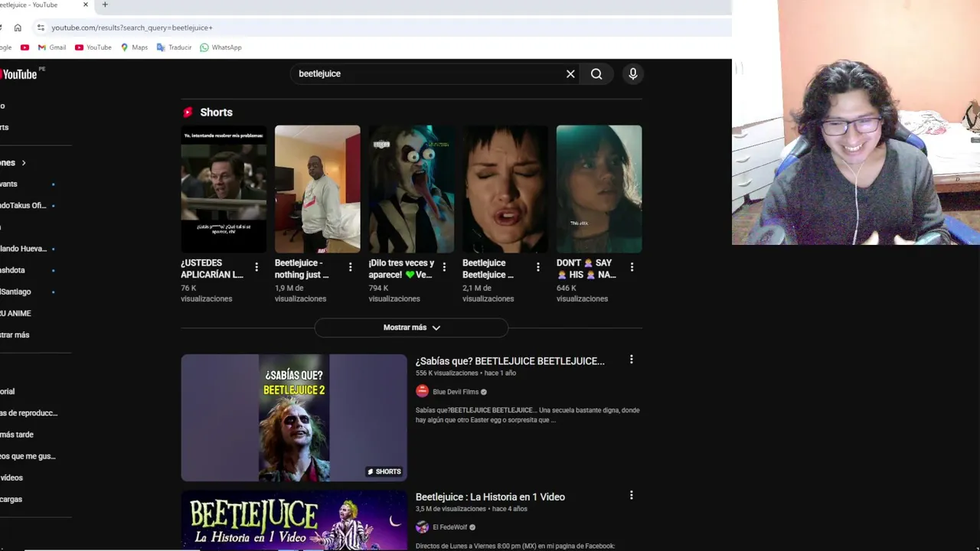Open a new browser tab

point(105,5)
